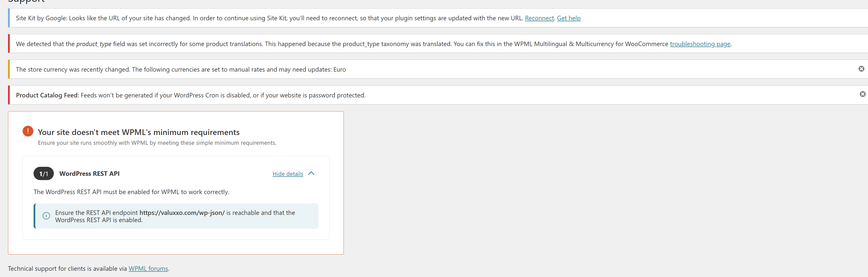This screenshot has width=868, height=277.
Task: Visit the WPML forums link
Action: 148,268
